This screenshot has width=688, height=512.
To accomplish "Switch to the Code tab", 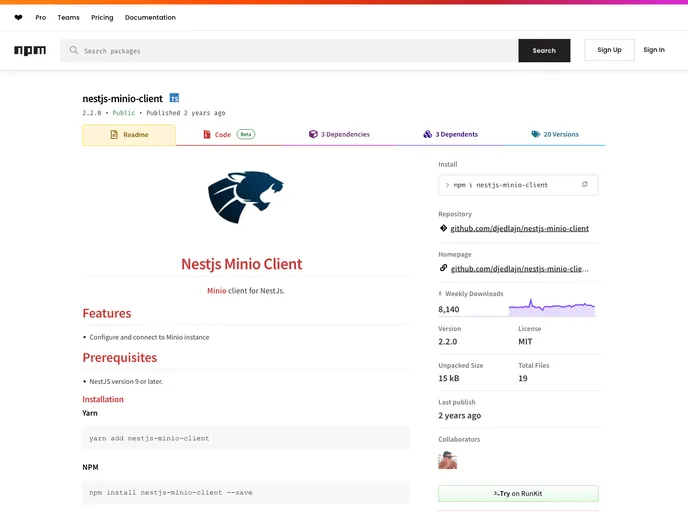I will coord(229,134).
